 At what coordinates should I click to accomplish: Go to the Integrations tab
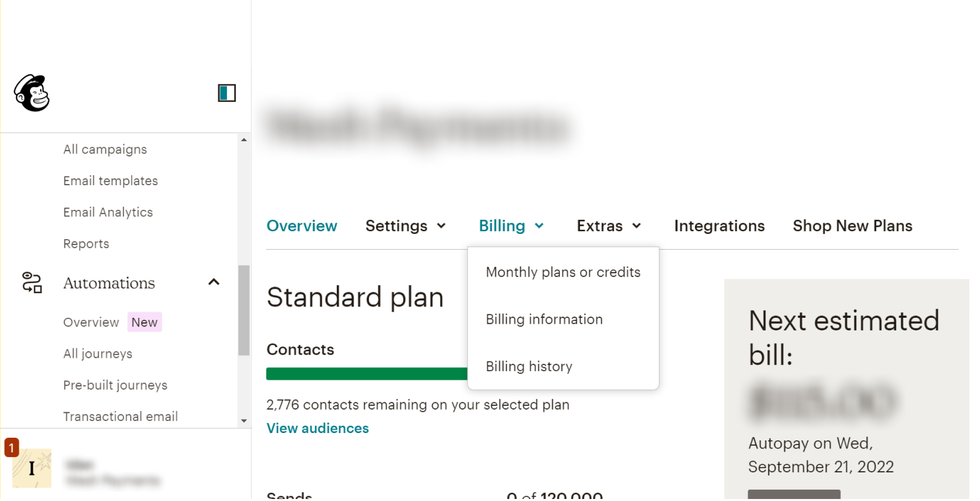pyautogui.click(x=719, y=226)
